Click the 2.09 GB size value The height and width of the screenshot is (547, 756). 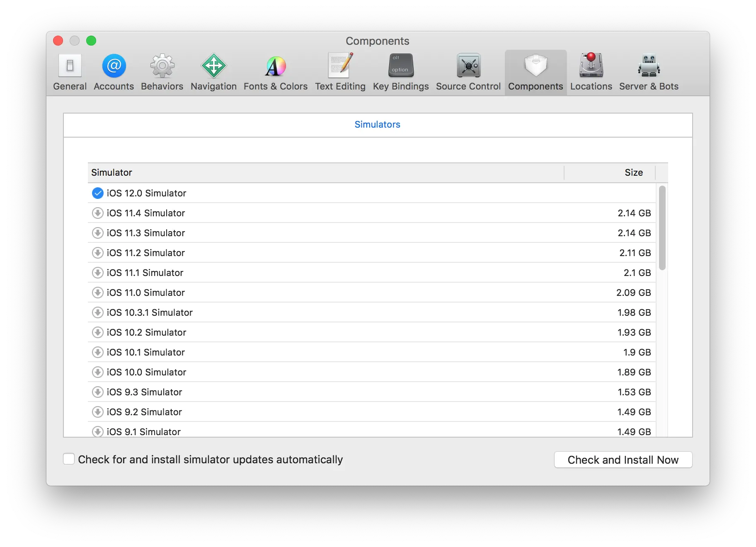point(633,293)
